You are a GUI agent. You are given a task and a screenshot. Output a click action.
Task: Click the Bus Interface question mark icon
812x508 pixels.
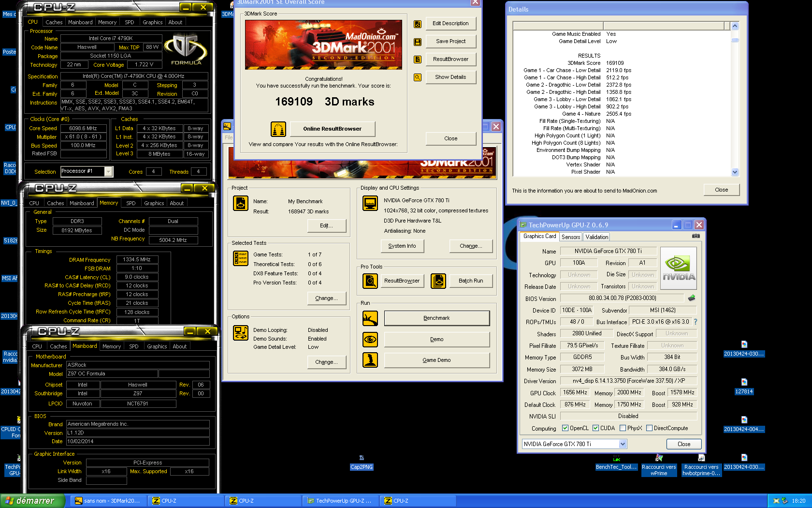point(696,322)
